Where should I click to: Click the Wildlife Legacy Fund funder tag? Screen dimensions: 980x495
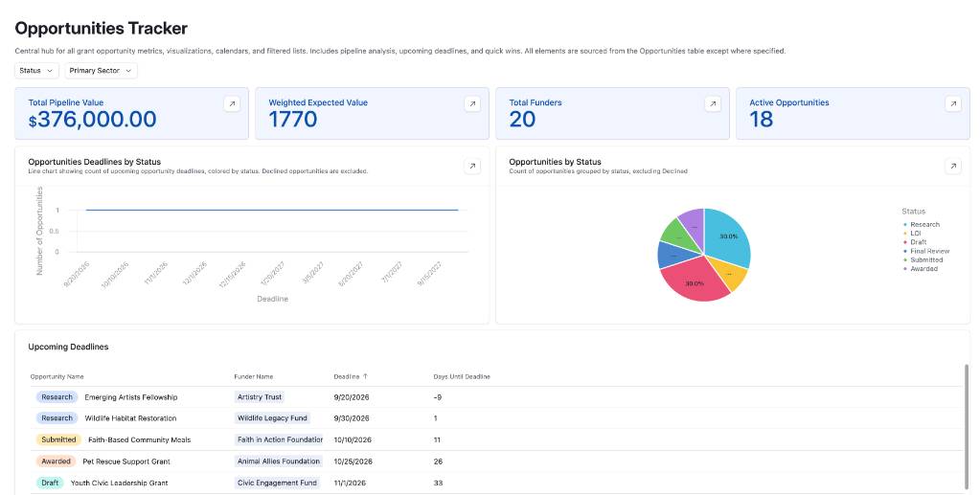click(272, 418)
